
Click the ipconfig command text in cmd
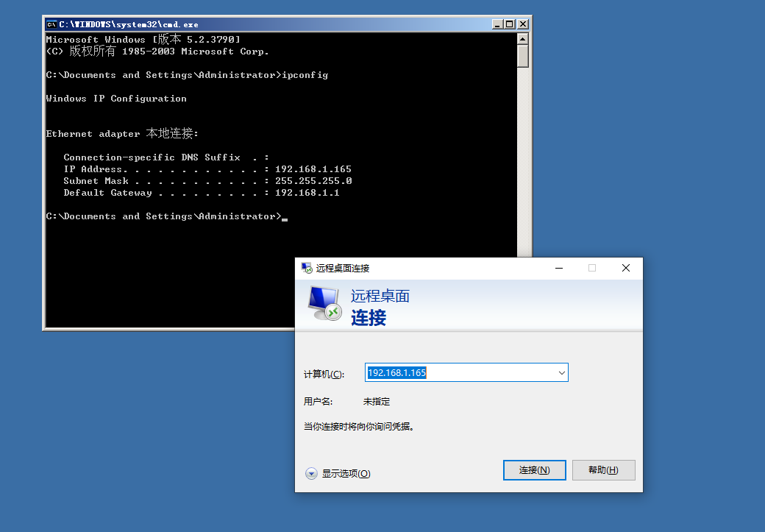(x=305, y=75)
